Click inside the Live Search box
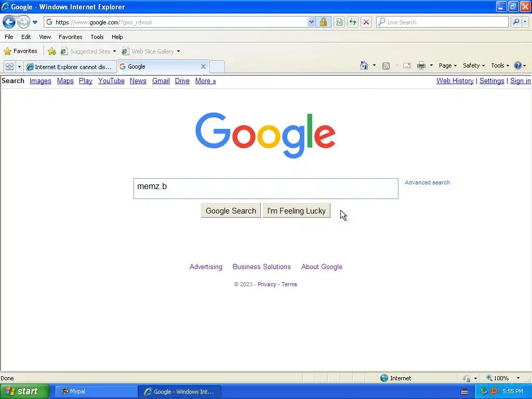 pos(443,22)
